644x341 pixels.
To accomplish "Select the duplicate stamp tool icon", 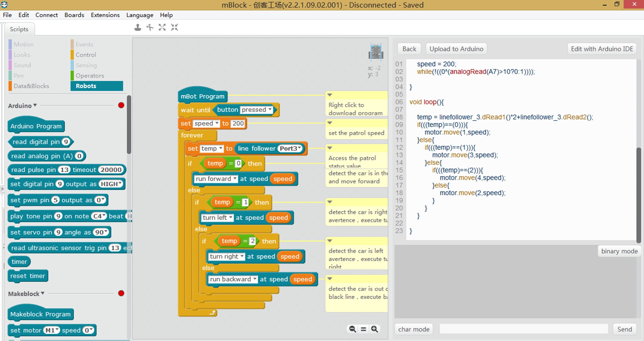I will click(x=138, y=27).
